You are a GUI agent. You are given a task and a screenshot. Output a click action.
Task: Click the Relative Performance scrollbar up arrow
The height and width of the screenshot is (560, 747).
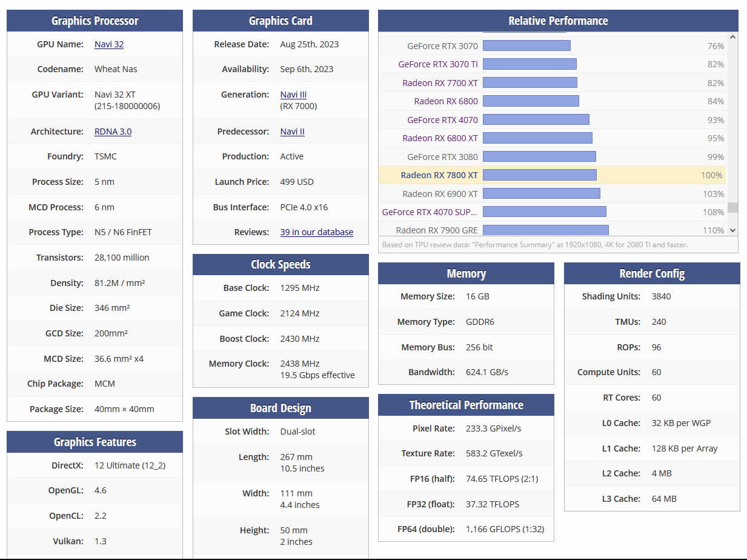pyautogui.click(x=733, y=37)
